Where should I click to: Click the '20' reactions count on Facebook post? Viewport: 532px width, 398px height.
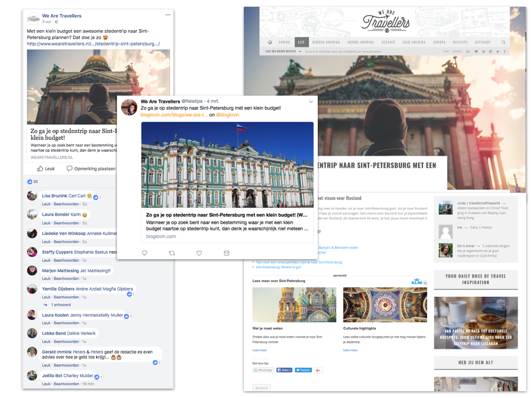click(x=36, y=182)
